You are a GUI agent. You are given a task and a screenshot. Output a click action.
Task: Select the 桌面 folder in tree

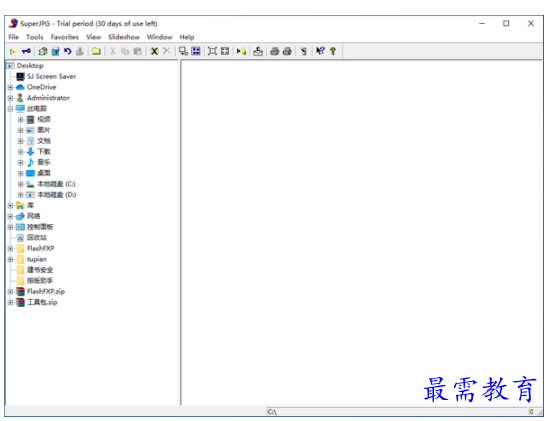click(x=44, y=173)
